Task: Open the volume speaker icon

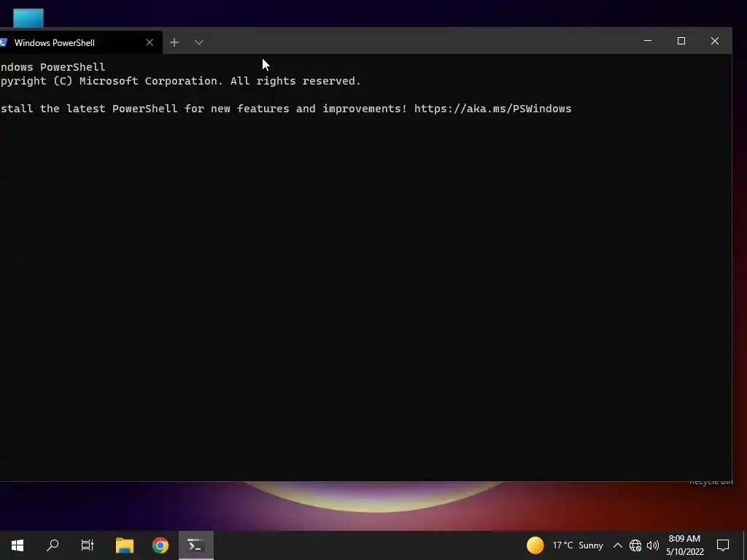Action: 653,545
